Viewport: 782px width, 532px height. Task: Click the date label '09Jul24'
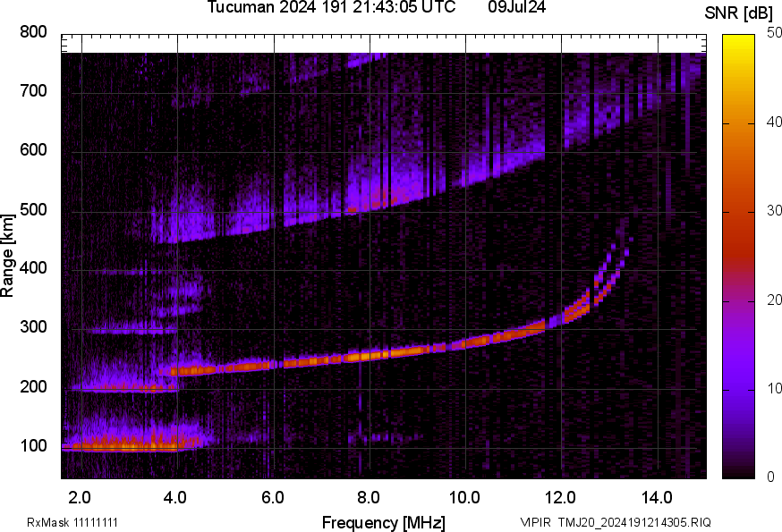[x=516, y=7]
